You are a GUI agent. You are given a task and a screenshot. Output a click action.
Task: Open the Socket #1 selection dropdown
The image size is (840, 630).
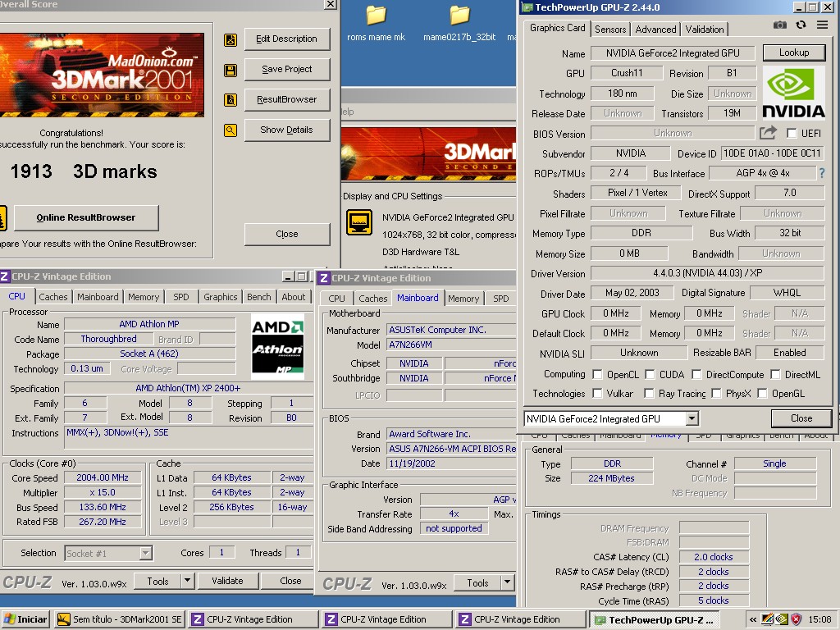point(145,553)
